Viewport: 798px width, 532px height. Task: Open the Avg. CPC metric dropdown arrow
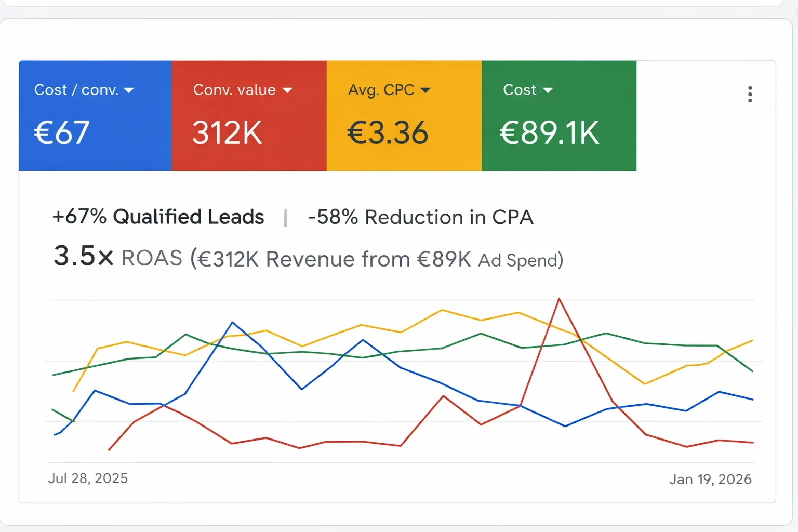[x=426, y=89]
